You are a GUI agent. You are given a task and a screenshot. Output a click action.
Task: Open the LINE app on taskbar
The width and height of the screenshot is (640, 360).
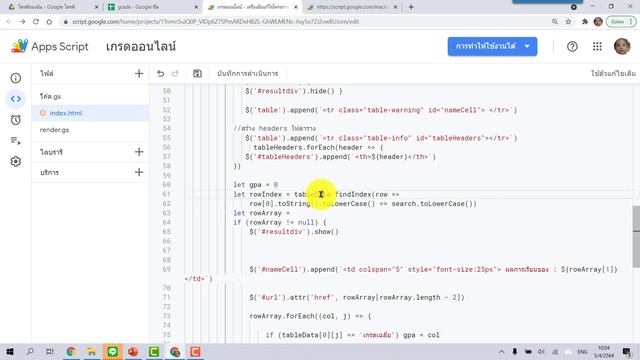(x=113, y=351)
